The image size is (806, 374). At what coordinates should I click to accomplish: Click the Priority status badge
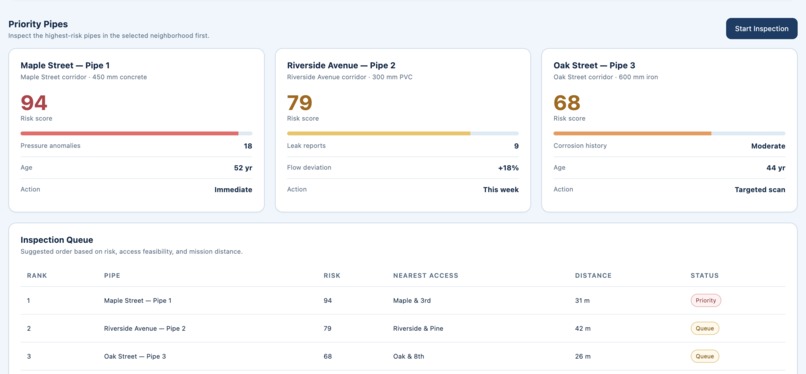click(x=705, y=301)
